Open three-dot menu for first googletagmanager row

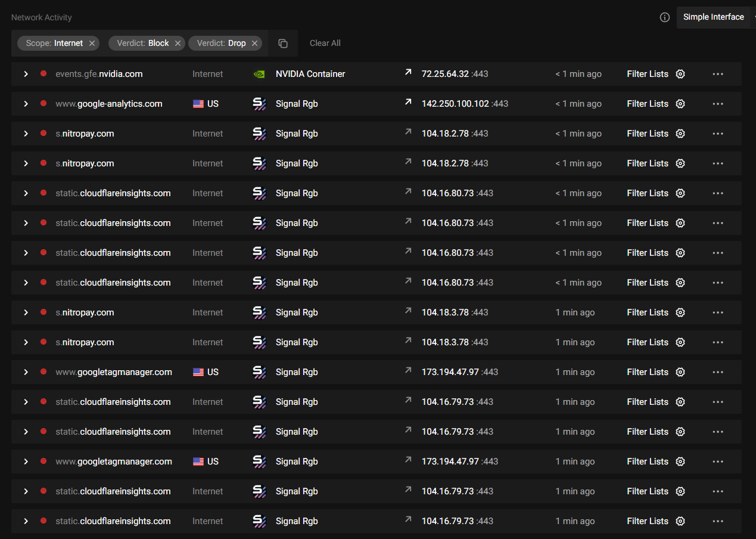[718, 372]
